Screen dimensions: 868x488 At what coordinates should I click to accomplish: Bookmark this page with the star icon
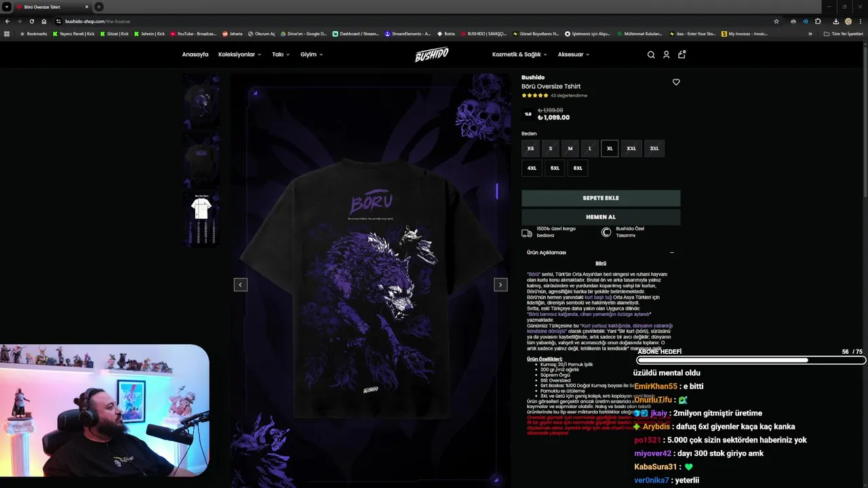776,21
